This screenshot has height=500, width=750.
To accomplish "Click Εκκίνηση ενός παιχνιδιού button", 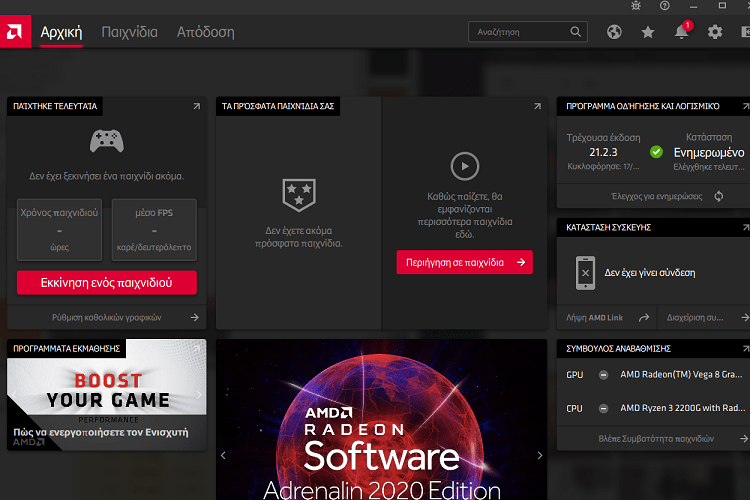I will (107, 283).
